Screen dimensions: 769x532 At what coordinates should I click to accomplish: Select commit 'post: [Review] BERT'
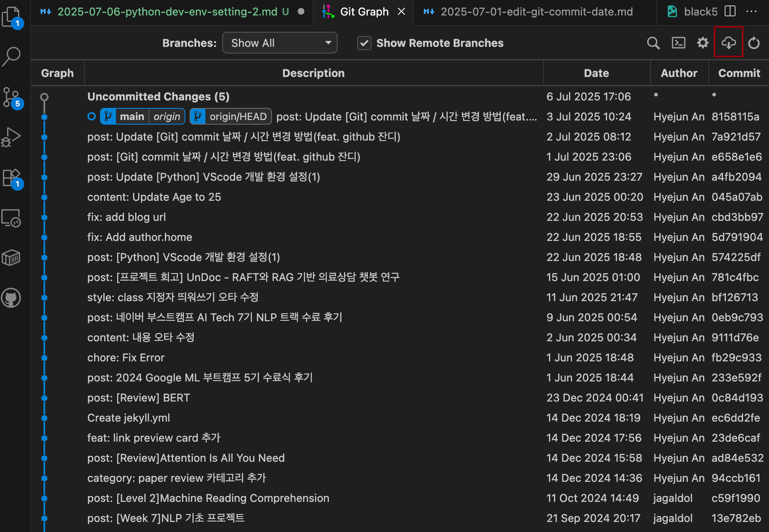point(400,398)
